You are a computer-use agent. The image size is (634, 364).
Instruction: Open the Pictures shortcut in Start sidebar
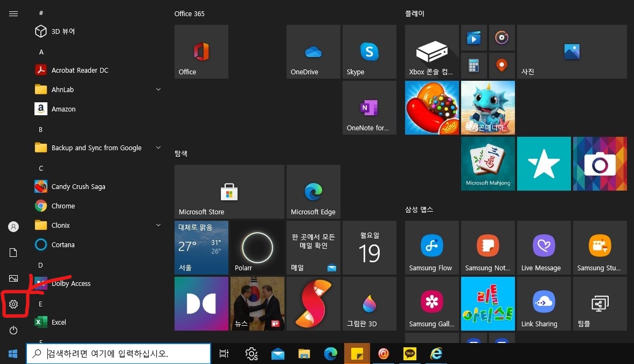pos(13,278)
